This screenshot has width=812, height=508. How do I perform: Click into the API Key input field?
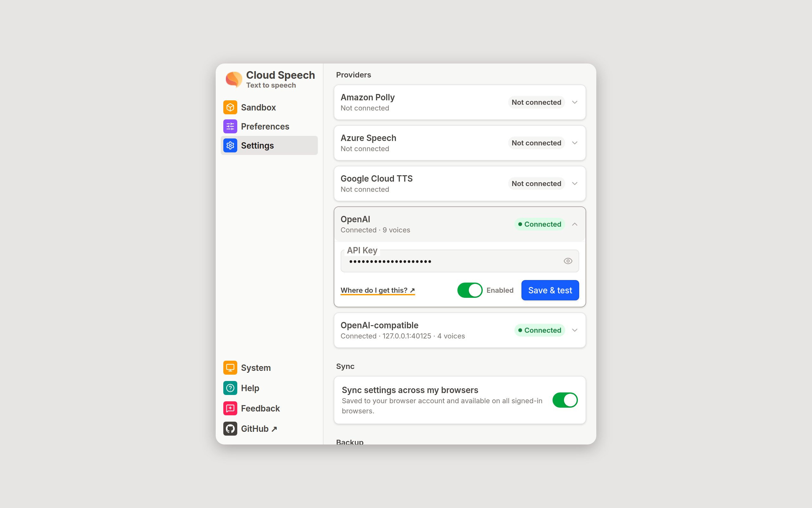point(460,261)
